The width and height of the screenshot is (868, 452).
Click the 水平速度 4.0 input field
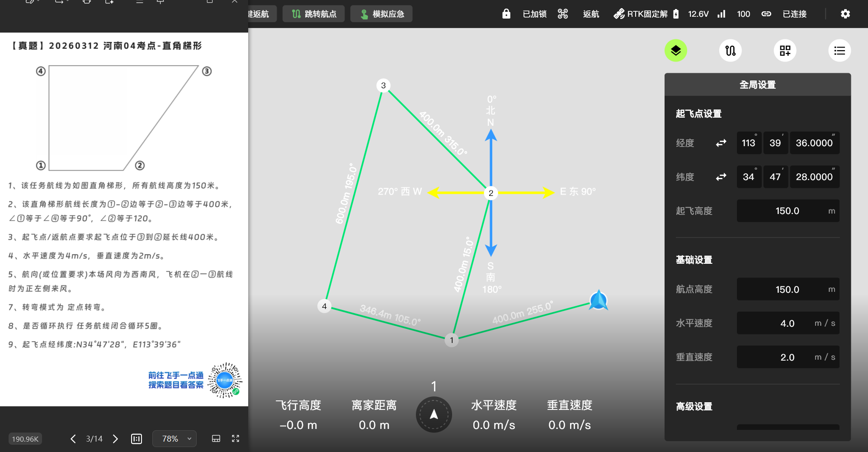click(x=788, y=323)
